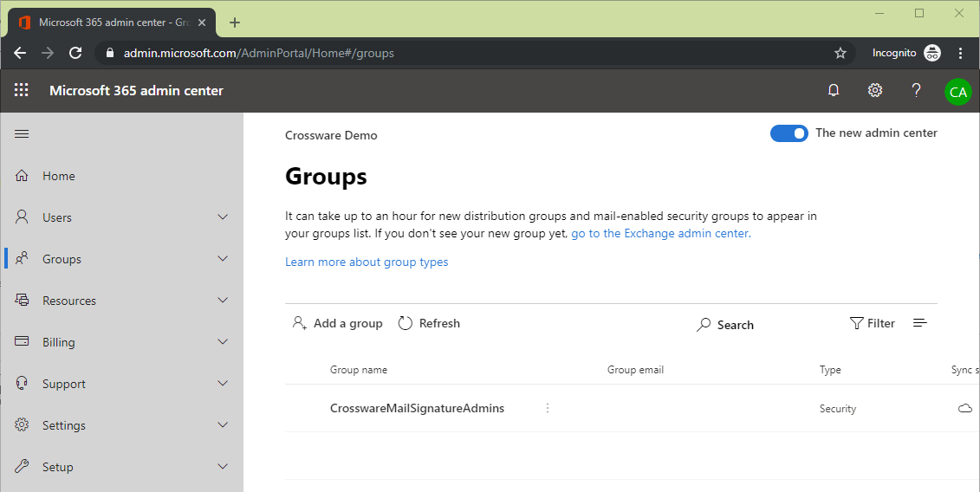Click the Add a group label
980x492 pixels.
pyautogui.click(x=348, y=323)
